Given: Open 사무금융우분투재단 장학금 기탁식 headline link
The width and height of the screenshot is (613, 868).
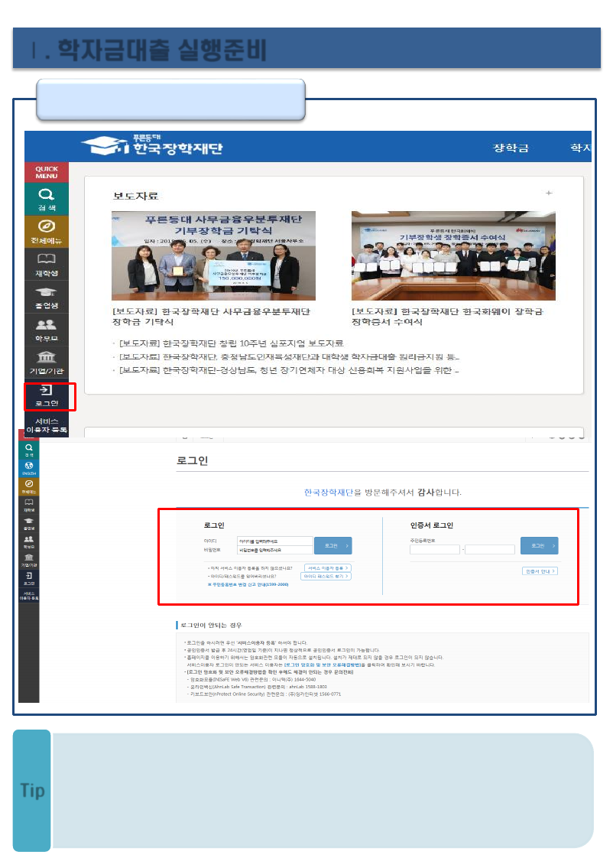Looking at the screenshot, I should 211,317.
